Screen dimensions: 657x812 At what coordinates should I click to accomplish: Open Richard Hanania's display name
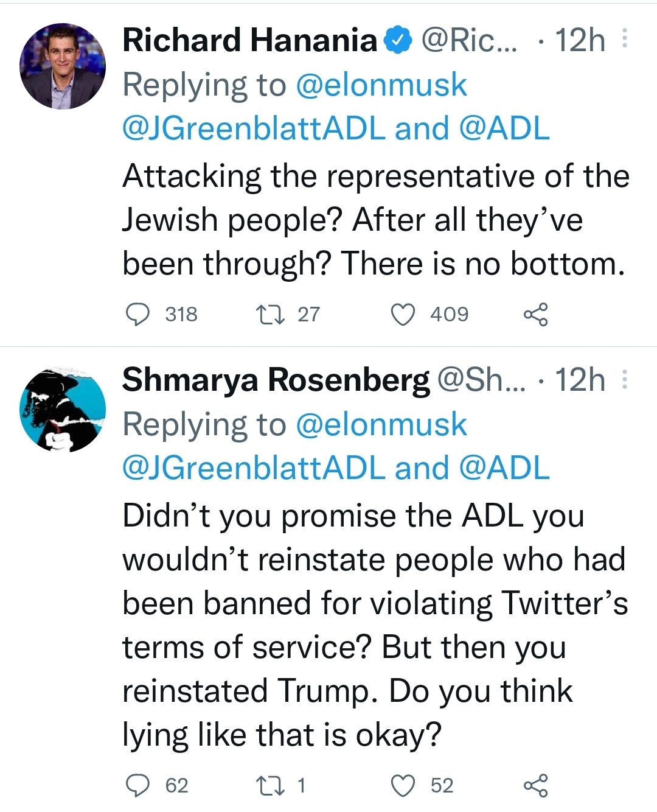249,40
